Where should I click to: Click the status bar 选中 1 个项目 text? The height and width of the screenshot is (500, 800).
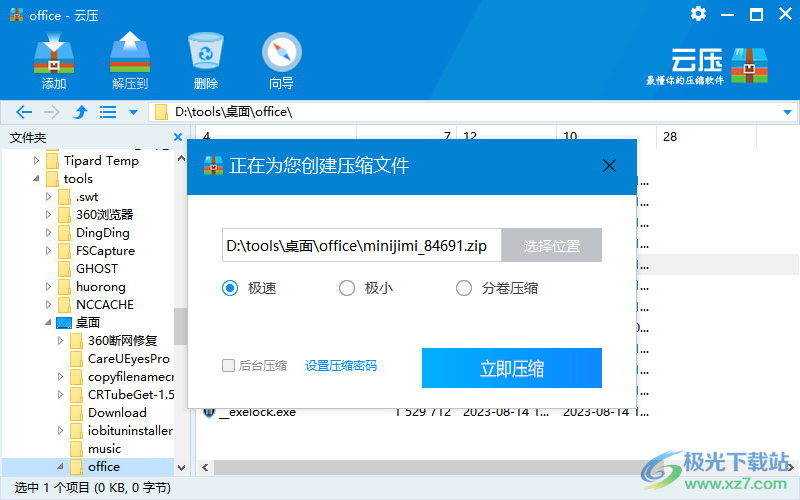point(93,488)
